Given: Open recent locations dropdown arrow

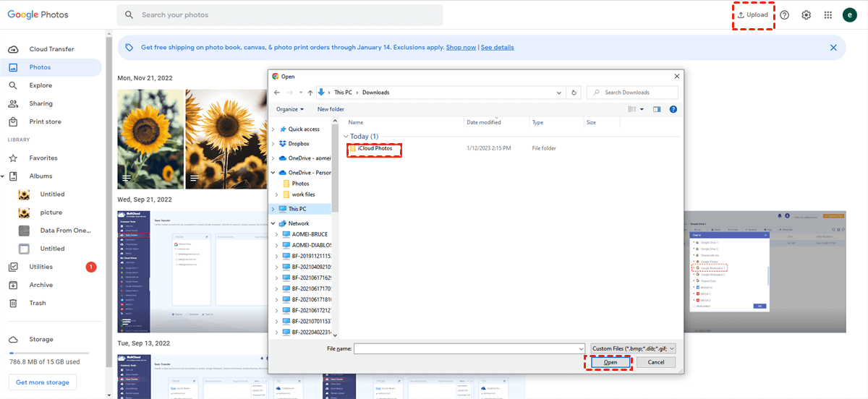Looking at the screenshot, I should 301,93.
